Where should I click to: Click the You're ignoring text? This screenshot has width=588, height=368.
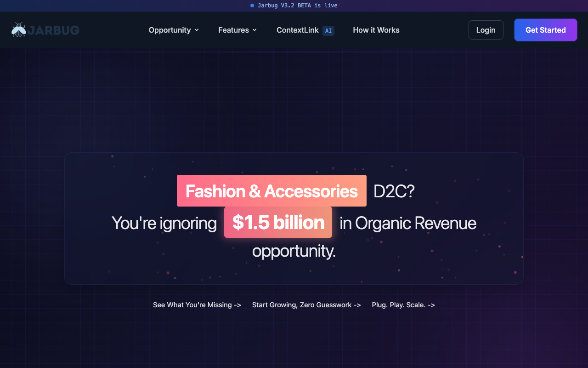(164, 223)
